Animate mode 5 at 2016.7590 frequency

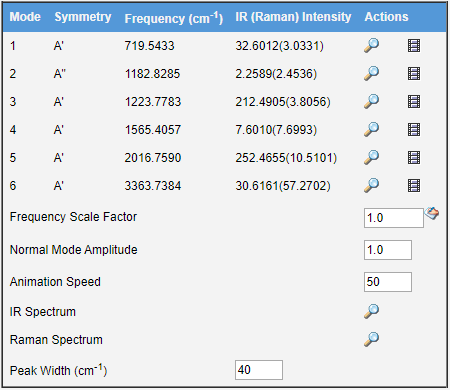coord(414,158)
